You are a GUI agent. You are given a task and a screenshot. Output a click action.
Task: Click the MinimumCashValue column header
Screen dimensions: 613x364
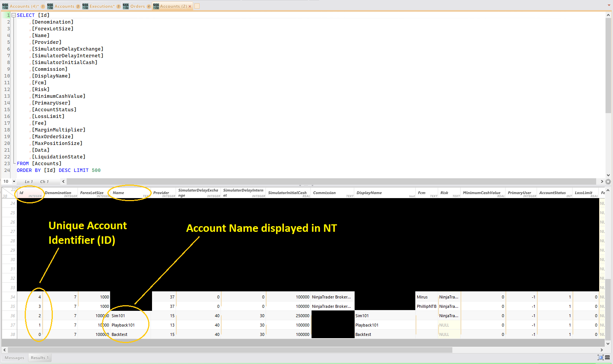pos(483,193)
